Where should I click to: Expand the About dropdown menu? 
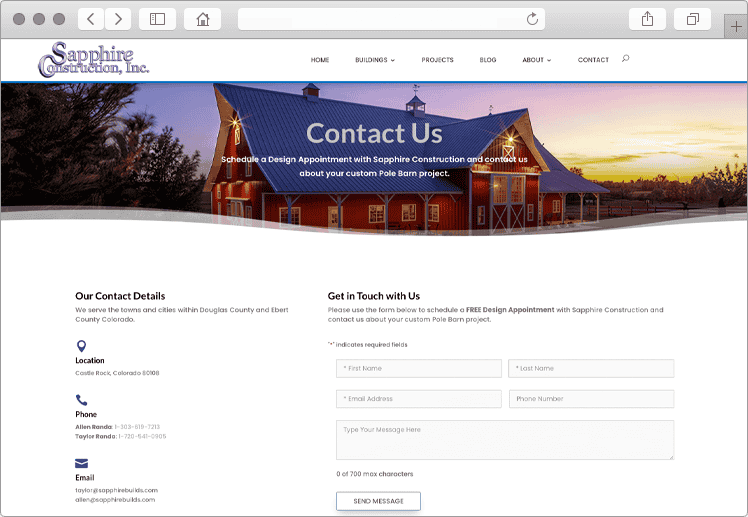pos(537,60)
